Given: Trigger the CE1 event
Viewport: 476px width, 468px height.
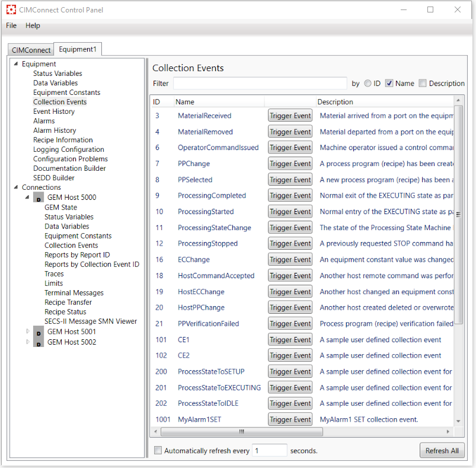Looking at the screenshot, I should [290, 339].
